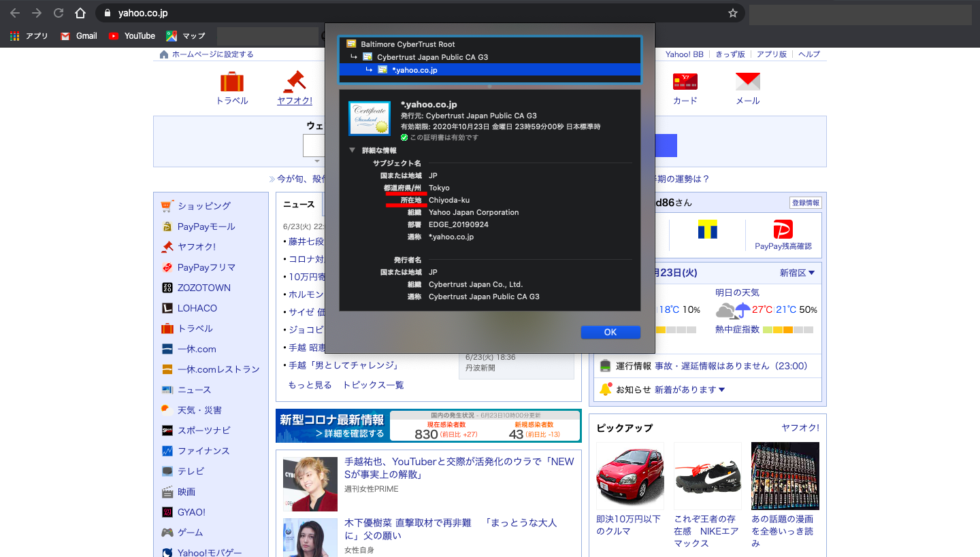The image size is (980, 557).
Task: Open the ヘルプ link
Action: (809, 54)
